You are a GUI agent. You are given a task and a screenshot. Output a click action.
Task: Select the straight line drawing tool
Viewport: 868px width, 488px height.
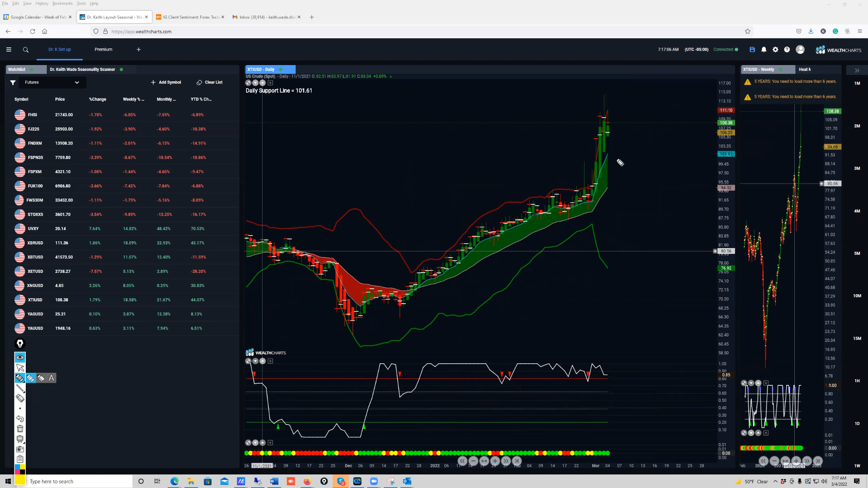[20, 388]
